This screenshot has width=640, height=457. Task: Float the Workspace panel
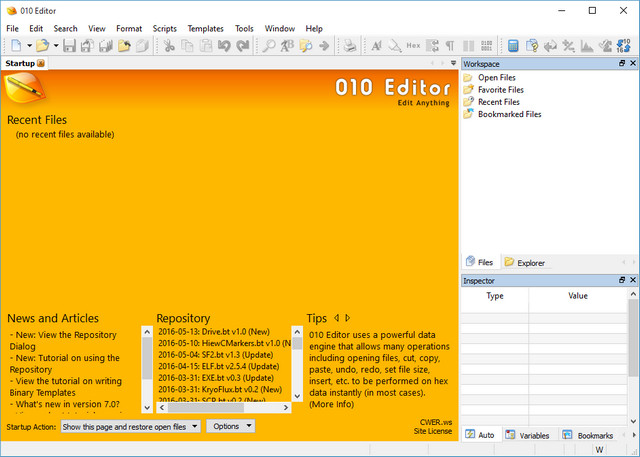(x=620, y=64)
